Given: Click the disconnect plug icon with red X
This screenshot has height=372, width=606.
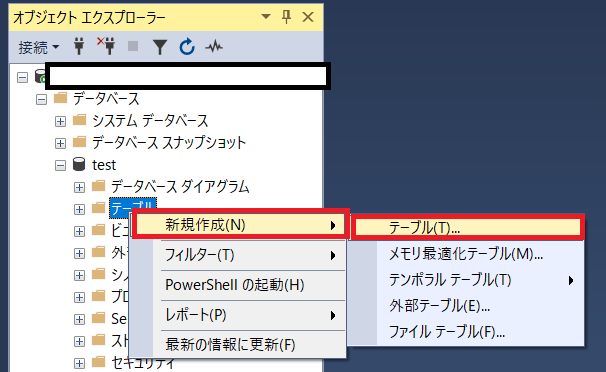Looking at the screenshot, I should 106,46.
